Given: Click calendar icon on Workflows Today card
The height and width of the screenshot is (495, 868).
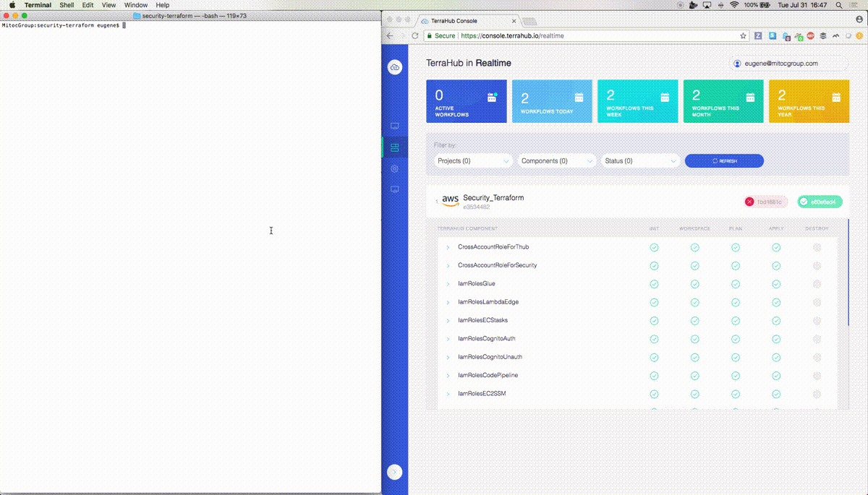Looking at the screenshot, I should pos(579,97).
